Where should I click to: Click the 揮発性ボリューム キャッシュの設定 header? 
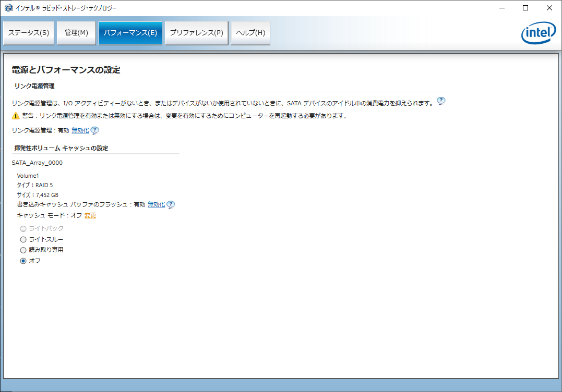coord(61,148)
